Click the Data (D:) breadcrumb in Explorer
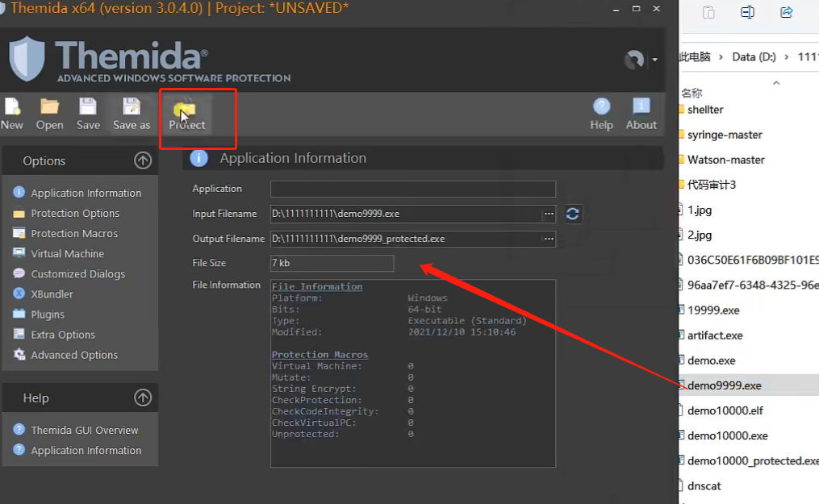The height and width of the screenshot is (504, 819). point(754,57)
